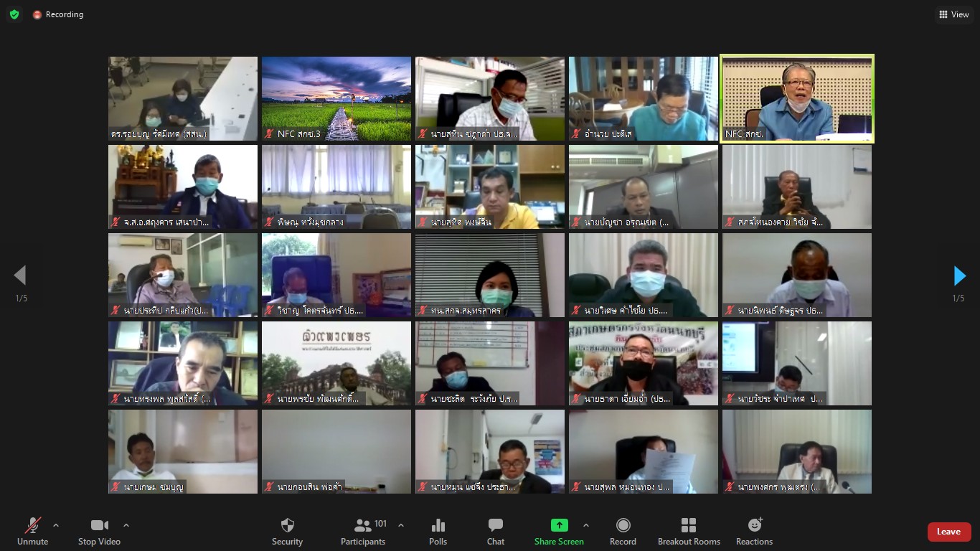Expand audio options arrow beside Unmute
Image resolution: width=980 pixels, height=551 pixels.
[56, 525]
